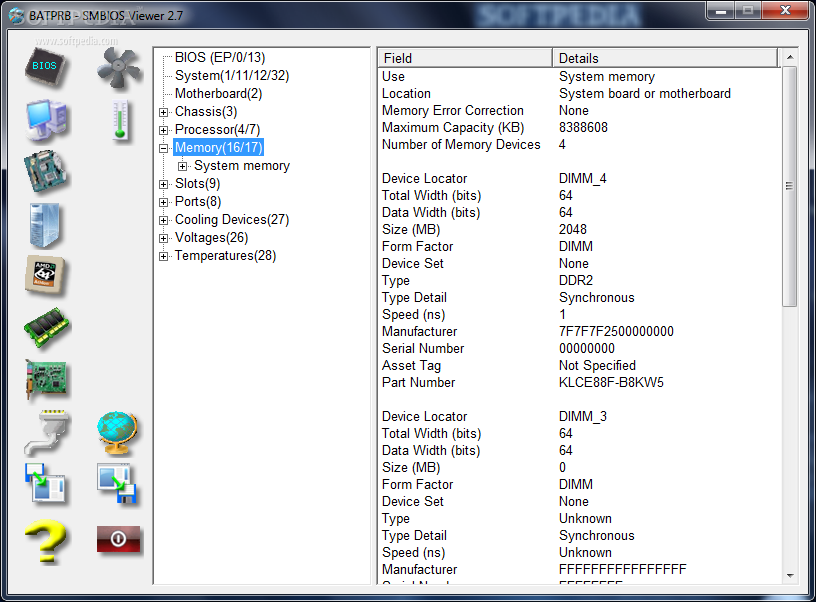
Task: Open the BIOS chip icon
Action: coord(45,67)
